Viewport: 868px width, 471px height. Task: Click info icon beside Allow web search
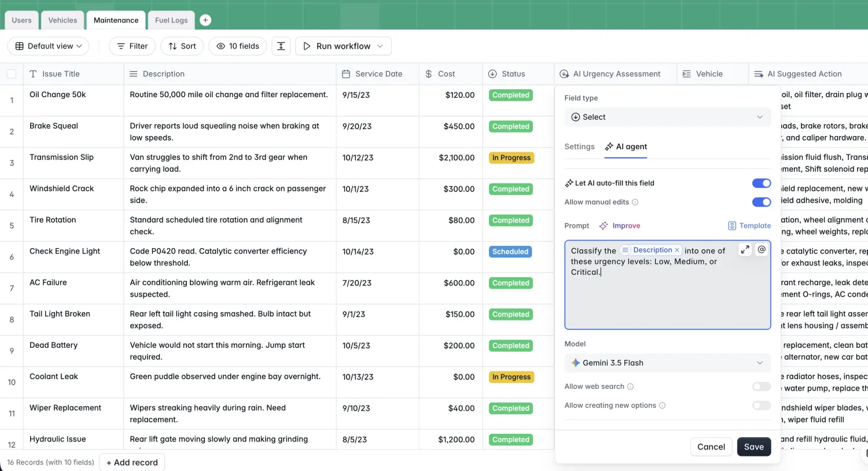click(630, 387)
